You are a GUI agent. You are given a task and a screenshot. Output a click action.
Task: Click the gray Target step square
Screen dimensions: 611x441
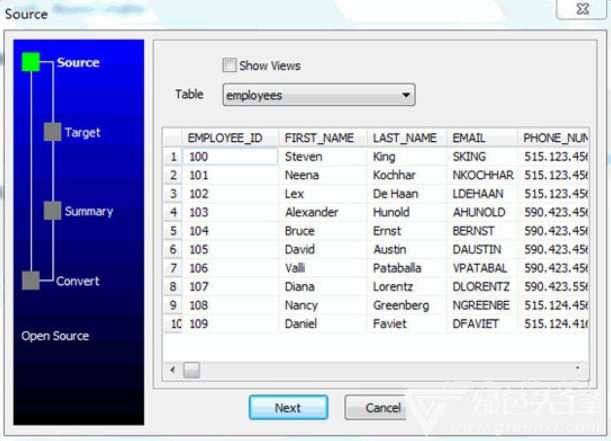click(x=52, y=132)
